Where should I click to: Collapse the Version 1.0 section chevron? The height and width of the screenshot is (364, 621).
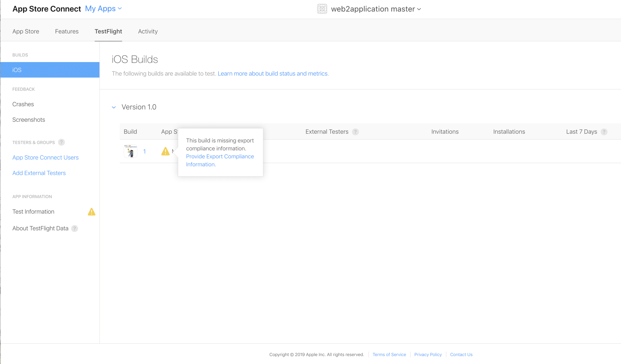click(114, 107)
